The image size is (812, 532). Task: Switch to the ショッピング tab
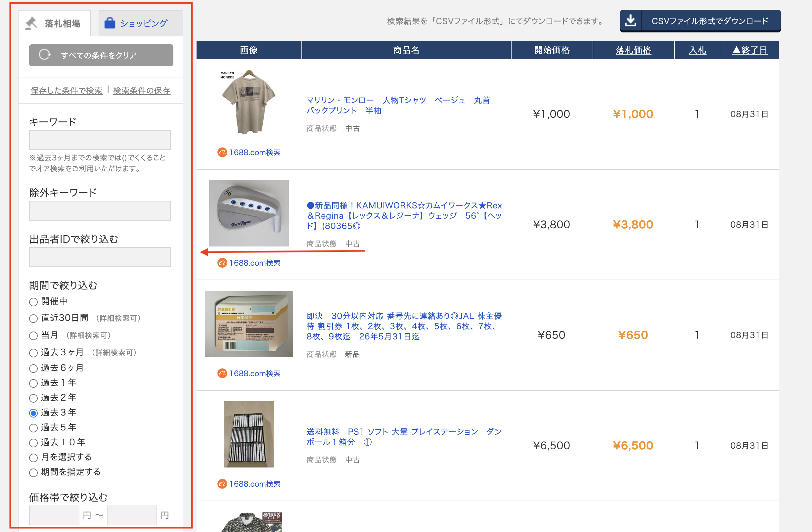pos(141,23)
